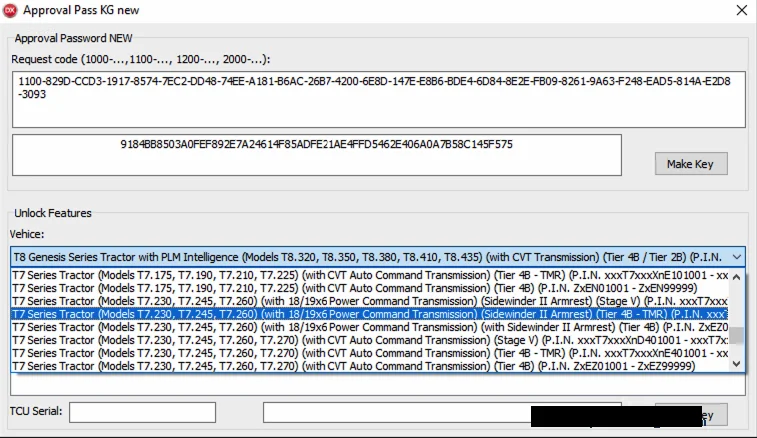Viewport: 757px width, 438px height.
Task: Select T7.270 CVT Tier 4B ZxEZ01001 entry
Action: click(x=370, y=367)
